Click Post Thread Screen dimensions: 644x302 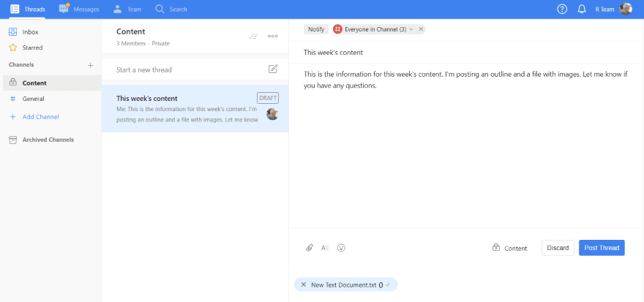pos(602,248)
